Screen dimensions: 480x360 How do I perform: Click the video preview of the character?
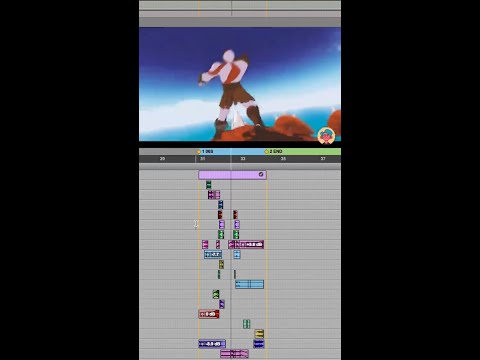(x=240, y=84)
